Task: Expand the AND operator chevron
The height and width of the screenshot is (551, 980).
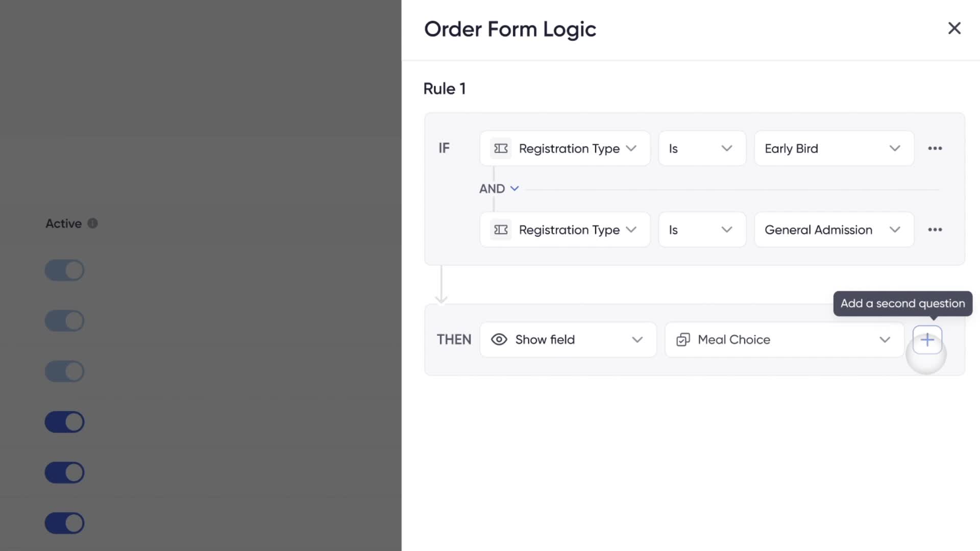Action: click(x=514, y=189)
